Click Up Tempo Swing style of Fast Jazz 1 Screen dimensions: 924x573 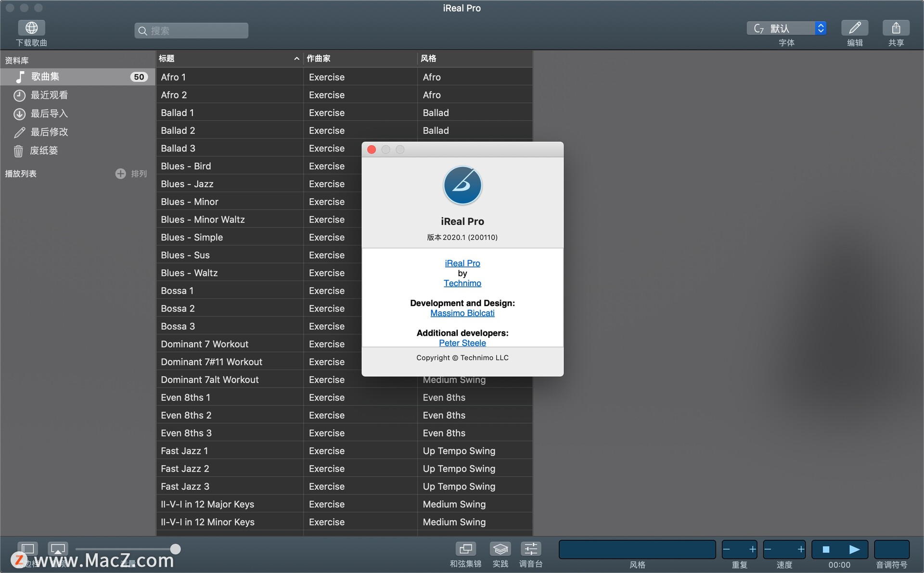(475, 451)
